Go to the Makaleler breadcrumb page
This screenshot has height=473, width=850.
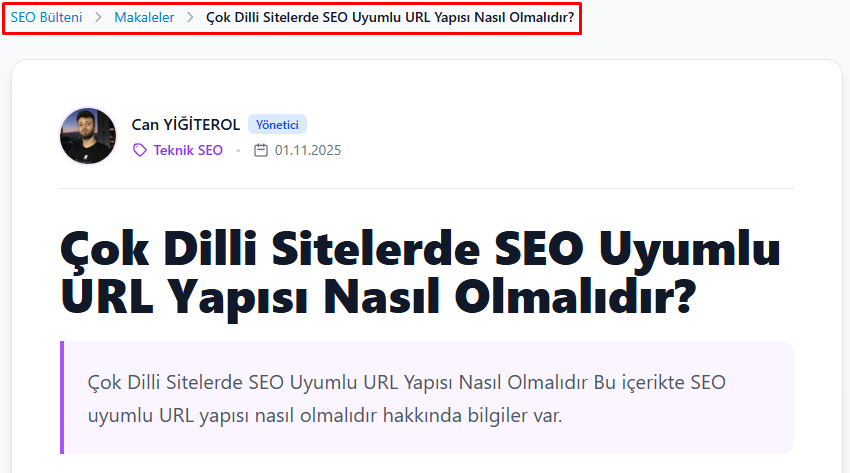[144, 18]
